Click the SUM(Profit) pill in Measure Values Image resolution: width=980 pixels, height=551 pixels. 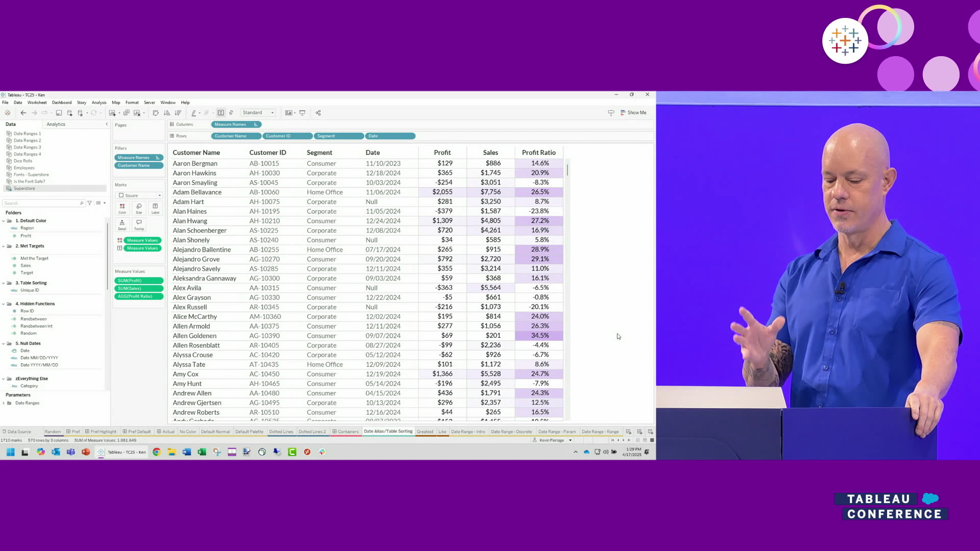[x=138, y=281]
